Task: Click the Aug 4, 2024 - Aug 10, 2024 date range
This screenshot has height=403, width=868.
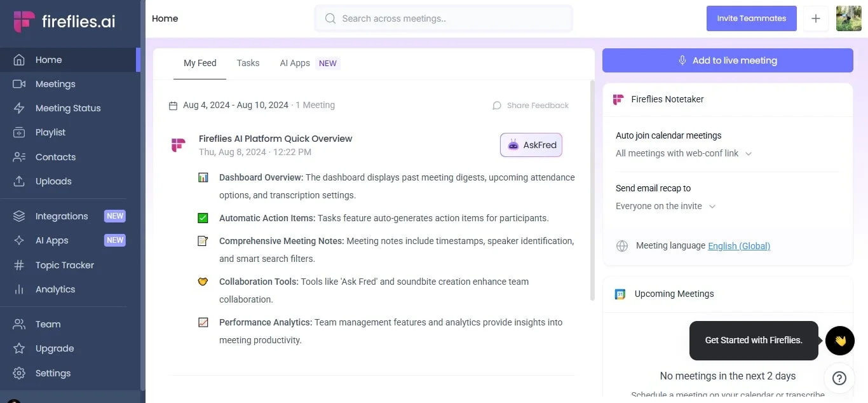Action: click(x=236, y=105)
